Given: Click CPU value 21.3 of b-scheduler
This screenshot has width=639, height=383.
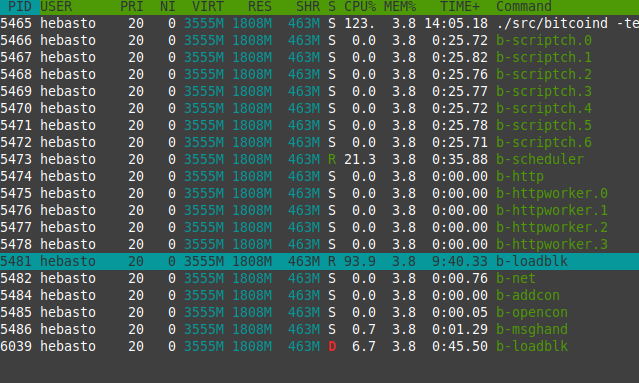Looking at the screenshot, I should tap(360, 159).
